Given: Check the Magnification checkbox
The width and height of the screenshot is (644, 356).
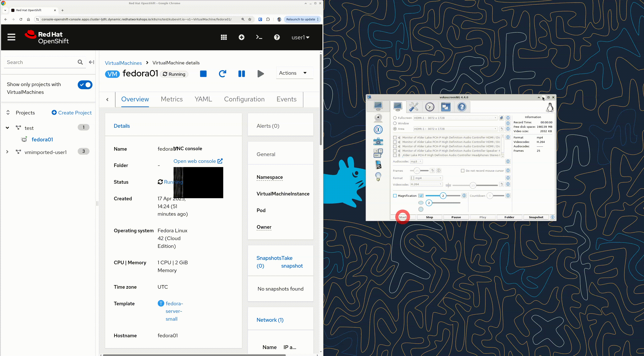Looking at the screenshot, I should pyautogui.click(x=395, y=196).
